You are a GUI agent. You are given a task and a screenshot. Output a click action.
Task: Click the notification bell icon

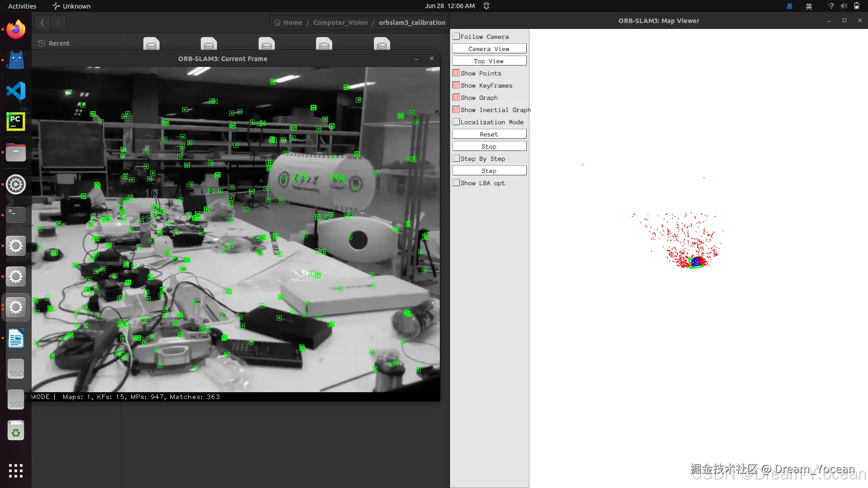pos(486,6)
